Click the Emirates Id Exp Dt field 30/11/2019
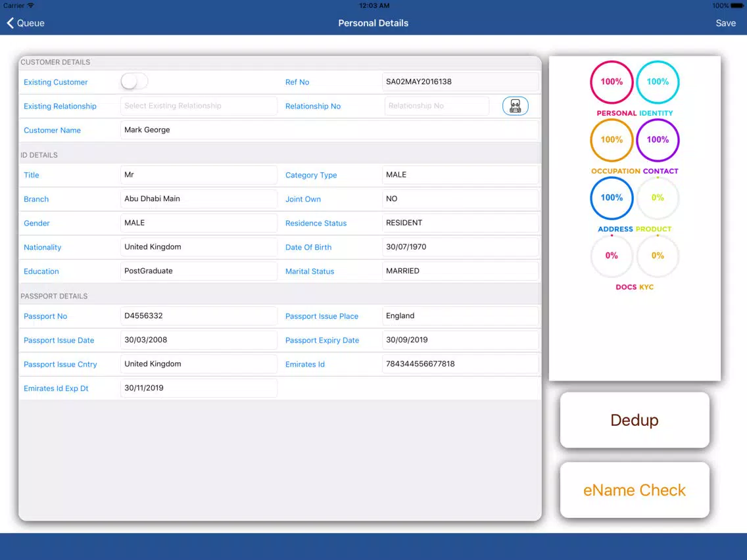This screenshot has height=560, width=747. (199, 388)
